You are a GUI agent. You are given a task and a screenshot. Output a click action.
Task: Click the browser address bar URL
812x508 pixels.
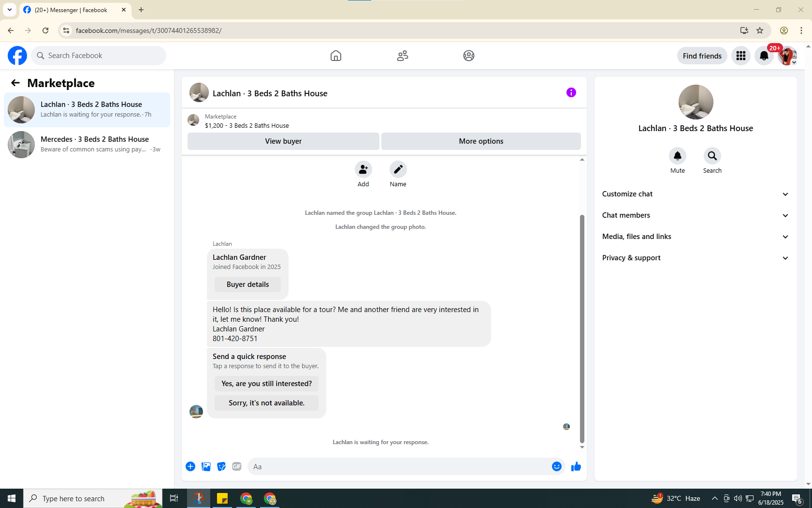148,30
